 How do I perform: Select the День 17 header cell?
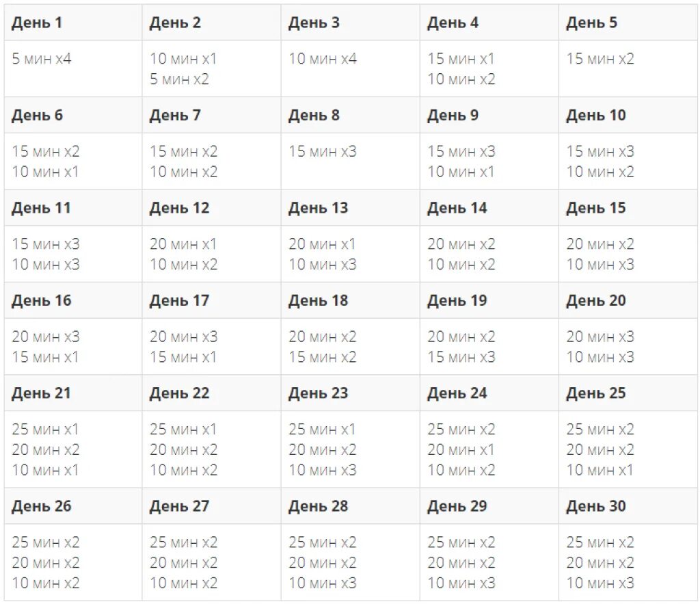point(212,300)
